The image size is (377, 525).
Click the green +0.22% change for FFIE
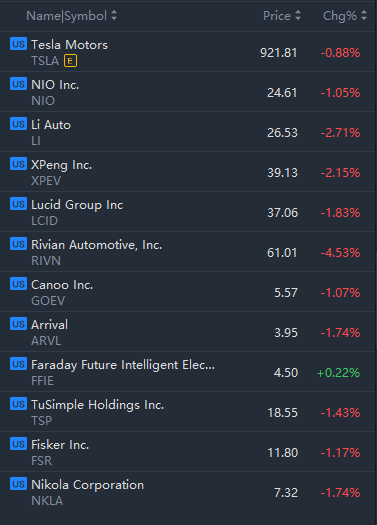[338, 373]
